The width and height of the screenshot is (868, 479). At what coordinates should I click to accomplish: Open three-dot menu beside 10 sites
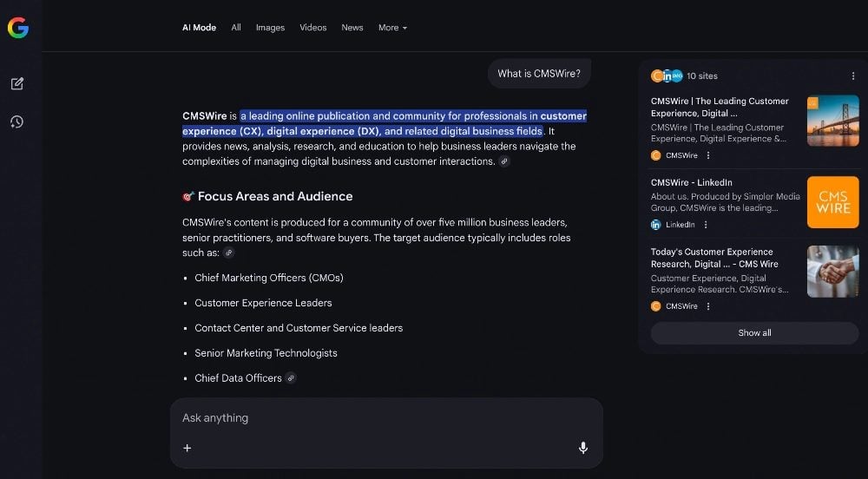853,75
